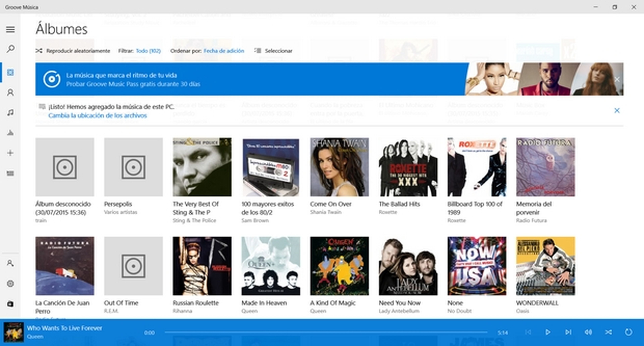Create new playlist with plus icon
This screenshot has height=346, width=644.
tap(10, 153)
